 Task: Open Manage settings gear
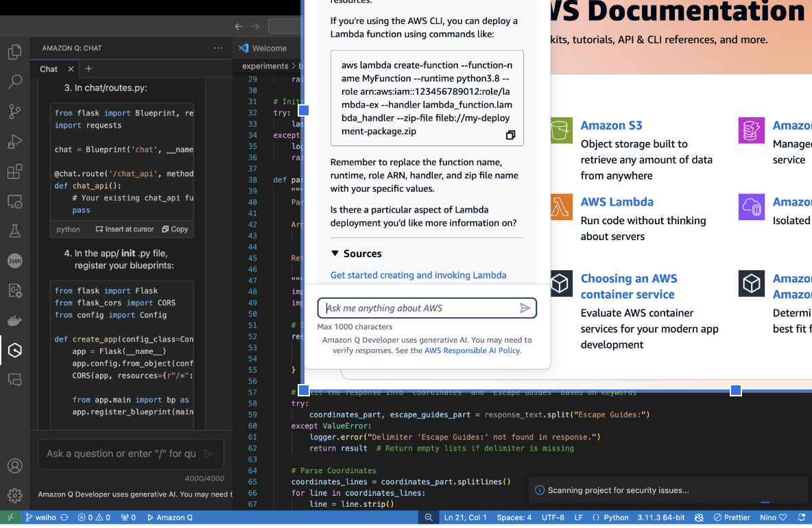[x=15, y=495]
